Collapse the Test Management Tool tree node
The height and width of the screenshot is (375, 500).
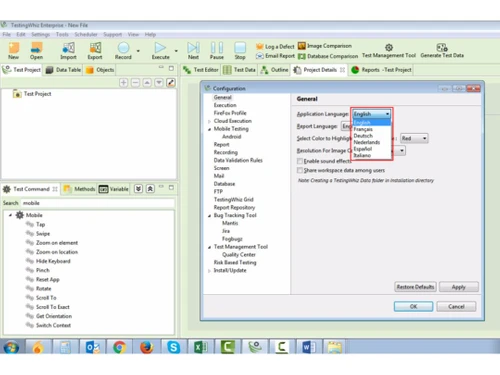[x=209, y=247]
